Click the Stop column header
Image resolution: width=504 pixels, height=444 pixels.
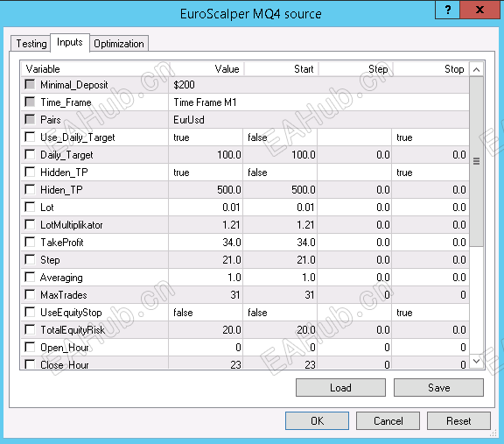[431, 69]
